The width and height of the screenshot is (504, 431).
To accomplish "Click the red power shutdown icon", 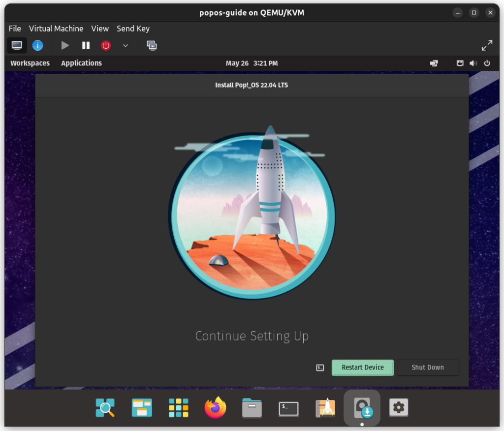I will click(106, 45).
